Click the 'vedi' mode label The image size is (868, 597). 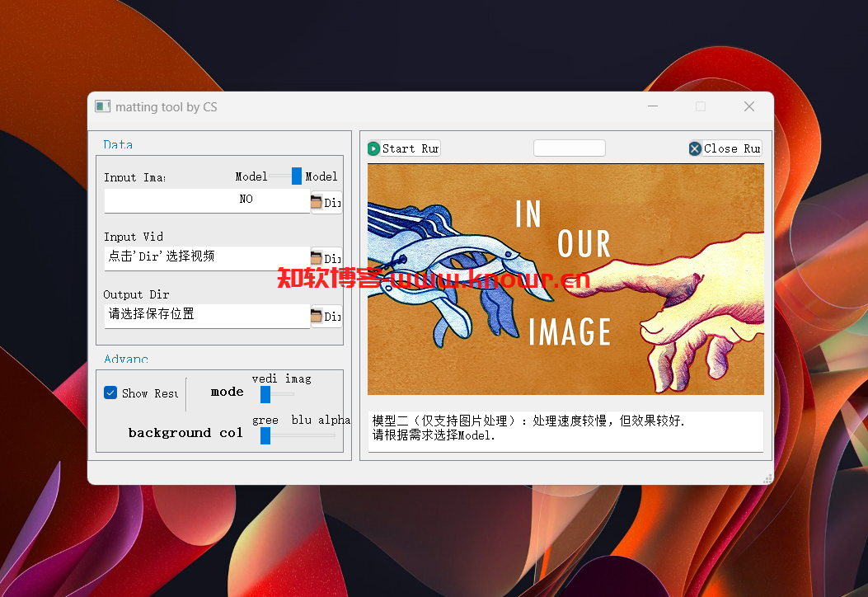pyautogui.click(x=265, y=378)
